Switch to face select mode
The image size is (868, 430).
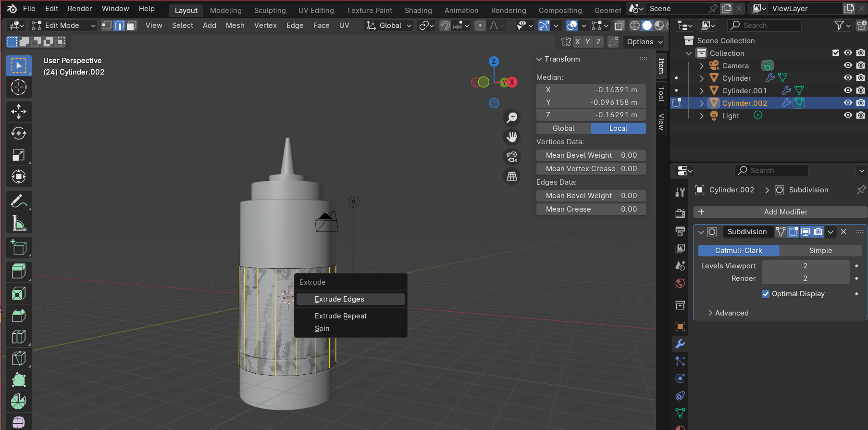(131, 25)
